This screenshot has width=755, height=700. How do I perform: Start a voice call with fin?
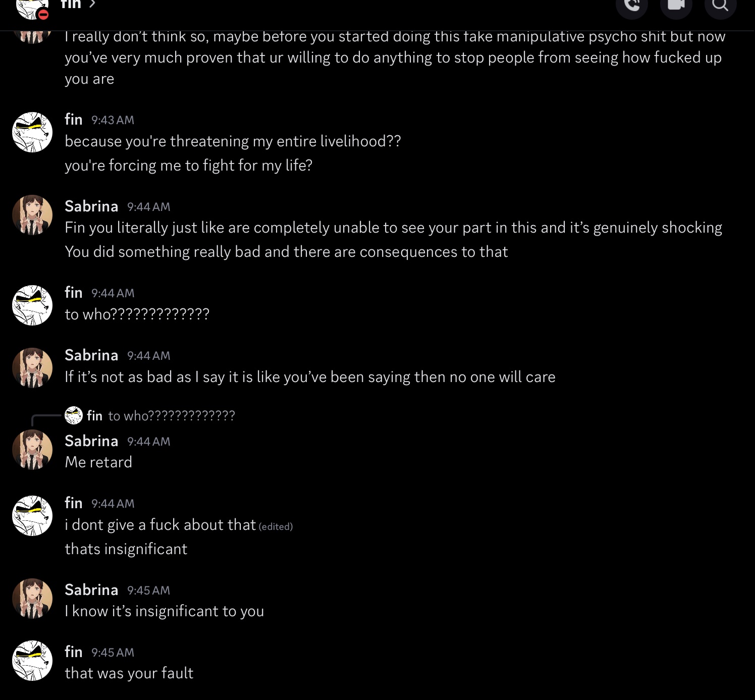click(x=632, y=5)
